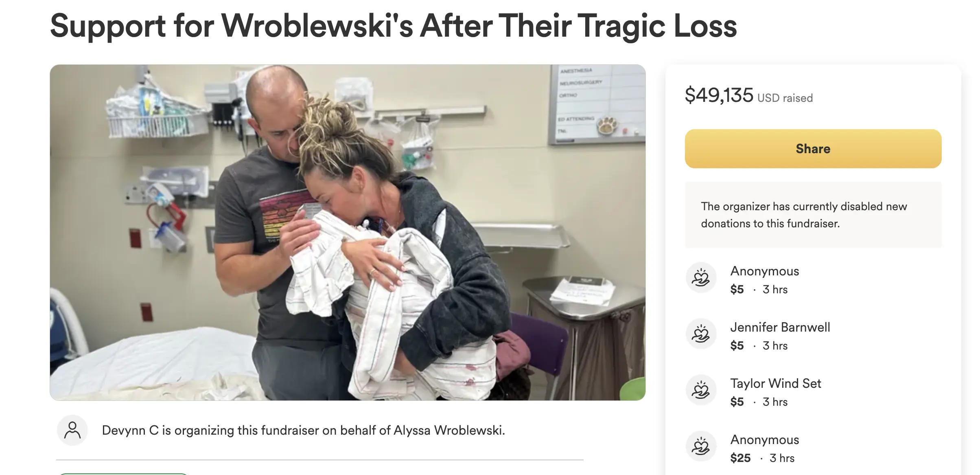Click donation icon beside Anonymous $25 donor
Screen dimensions: 980x475
tap(701, 446)
